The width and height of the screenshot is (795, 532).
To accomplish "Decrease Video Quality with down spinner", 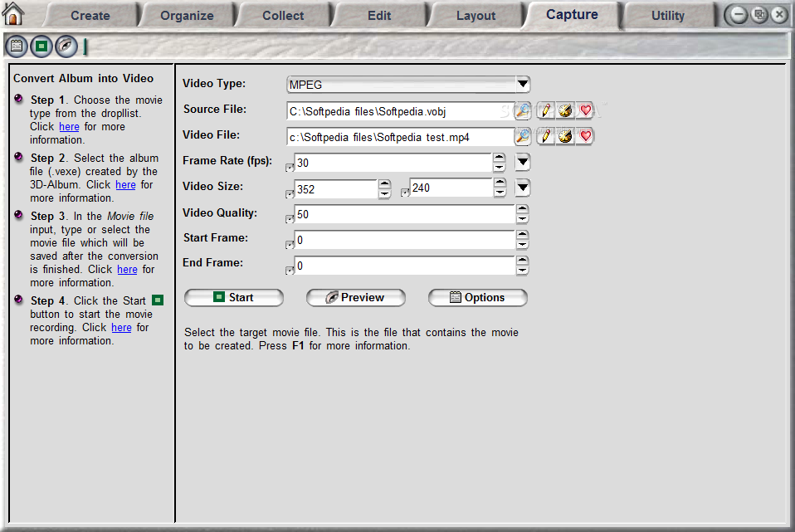I will (x=522, y=218).
